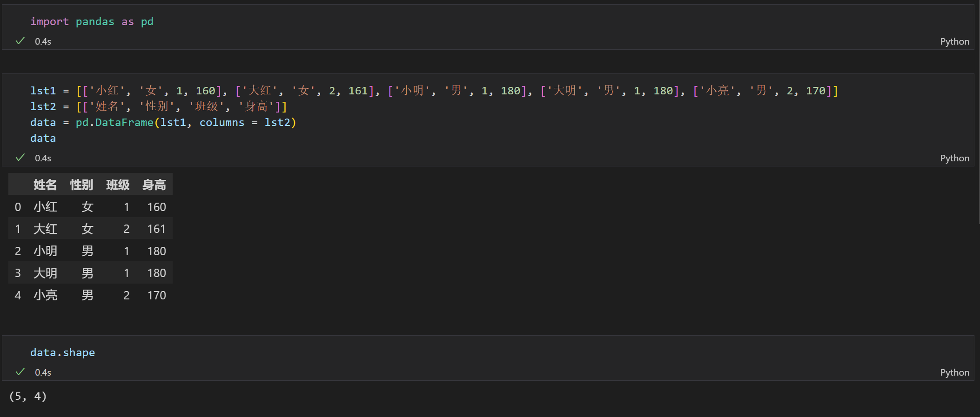Click the row index 0
The image size is (980, 417).
[x=18, y=207]
